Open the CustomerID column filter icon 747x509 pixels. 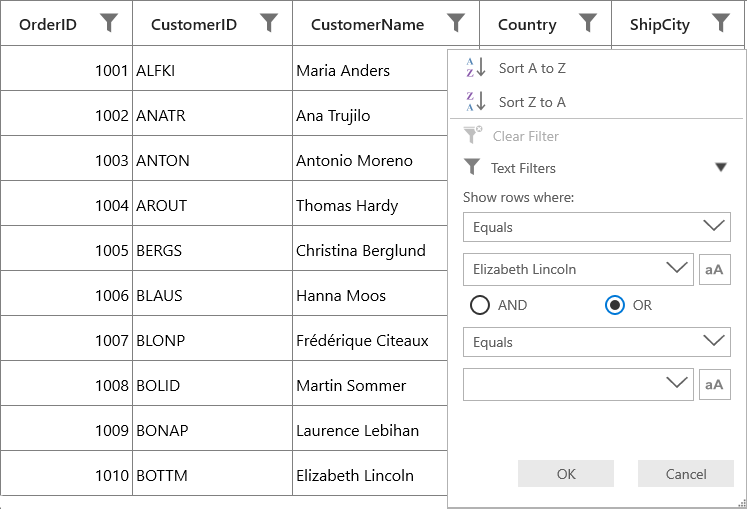click(x=269, y=22)
